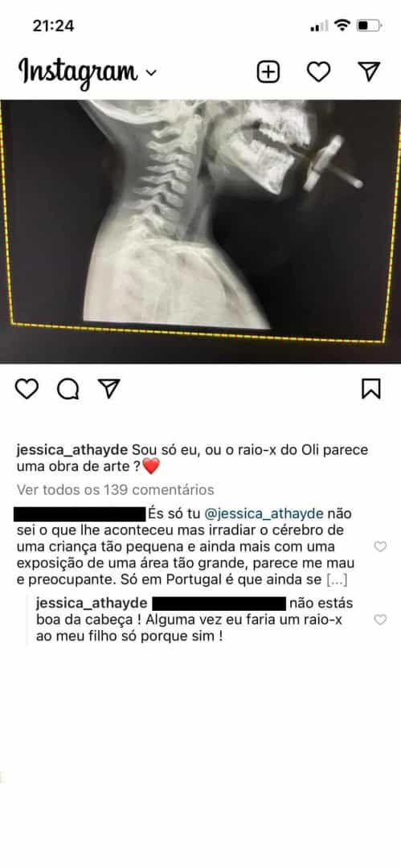The width and height of the screenshot is (401, 868).
Task: Tap the battery indicator in status bar
Action: click(x=368, y=26)
